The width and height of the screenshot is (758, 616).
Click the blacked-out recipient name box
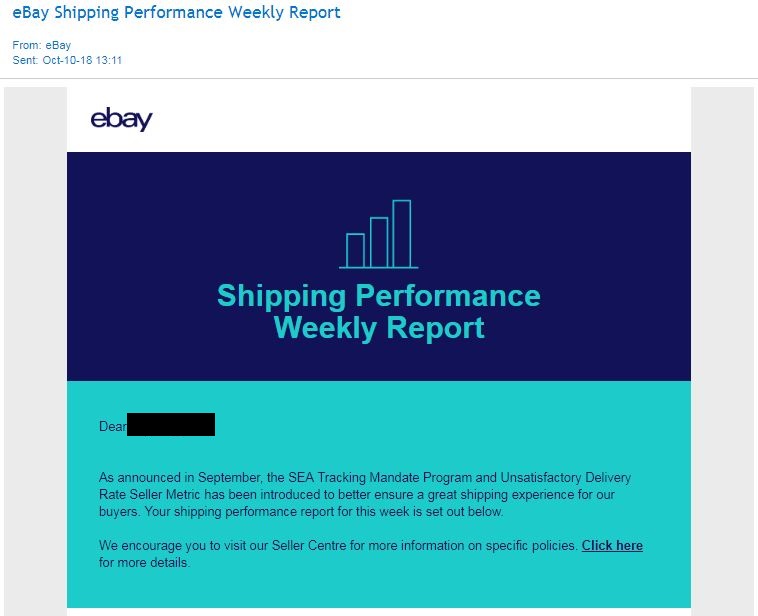click(171, 425)
